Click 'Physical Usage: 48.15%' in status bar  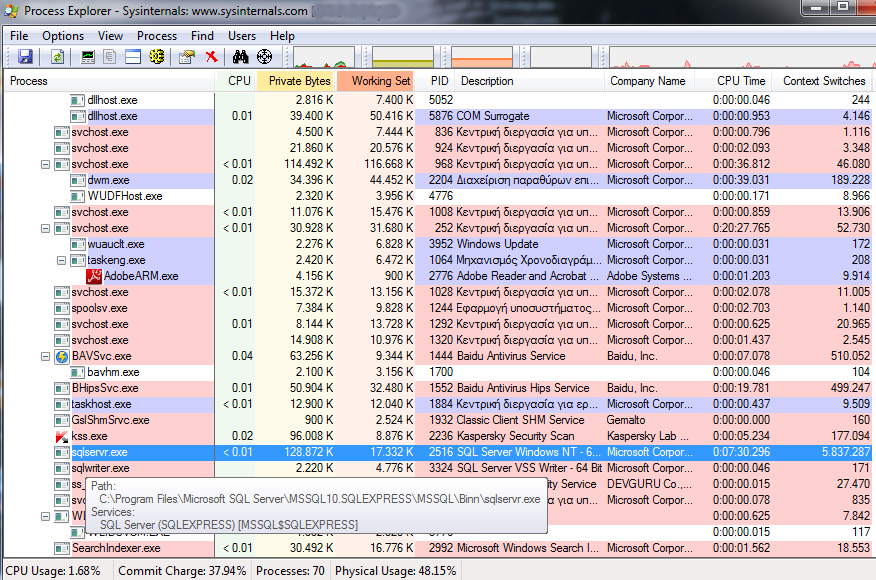coord(396,571)
